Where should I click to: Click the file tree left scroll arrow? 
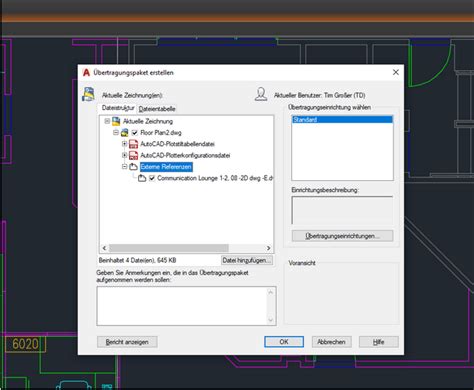[104, 248]
